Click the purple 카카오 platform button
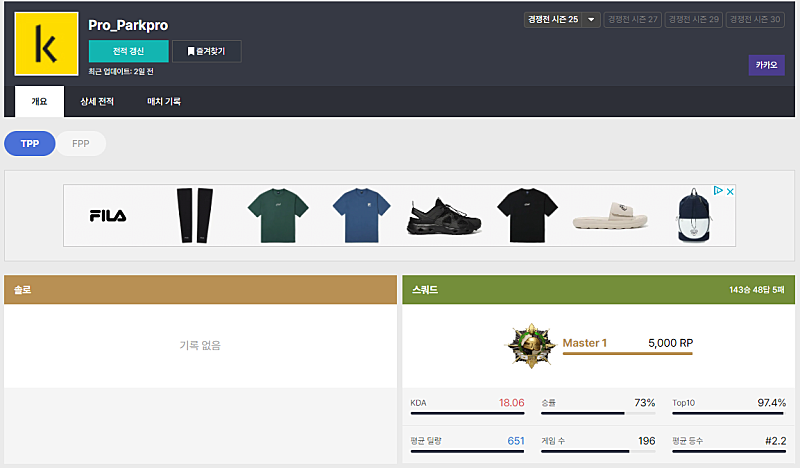Image resolution: width=800 pixels, height=468 pixels. (766, 65)
